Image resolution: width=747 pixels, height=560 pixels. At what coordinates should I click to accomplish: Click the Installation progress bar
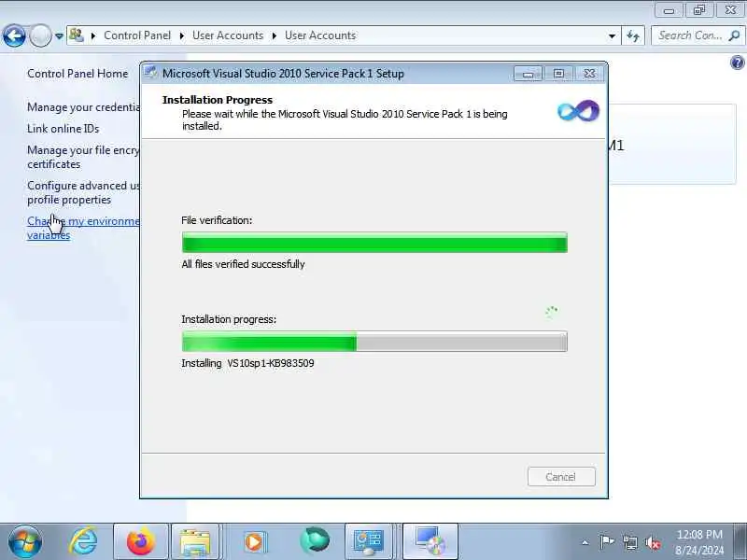click(374, 342)
